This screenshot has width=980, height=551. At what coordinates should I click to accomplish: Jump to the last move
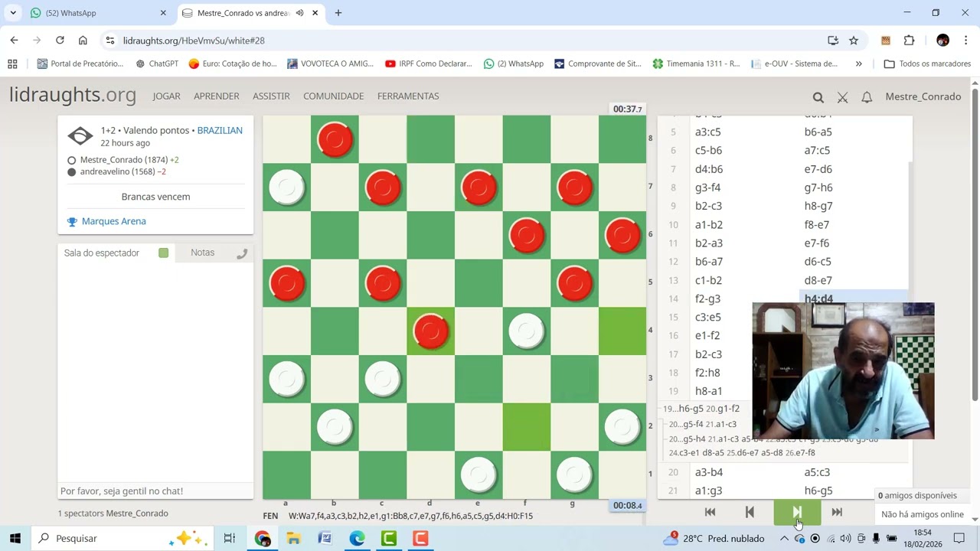tap(837, 512)
